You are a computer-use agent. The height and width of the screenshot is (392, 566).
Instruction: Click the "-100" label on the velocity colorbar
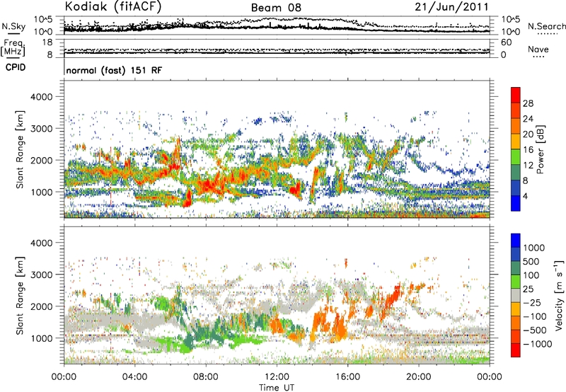(534, 316)
